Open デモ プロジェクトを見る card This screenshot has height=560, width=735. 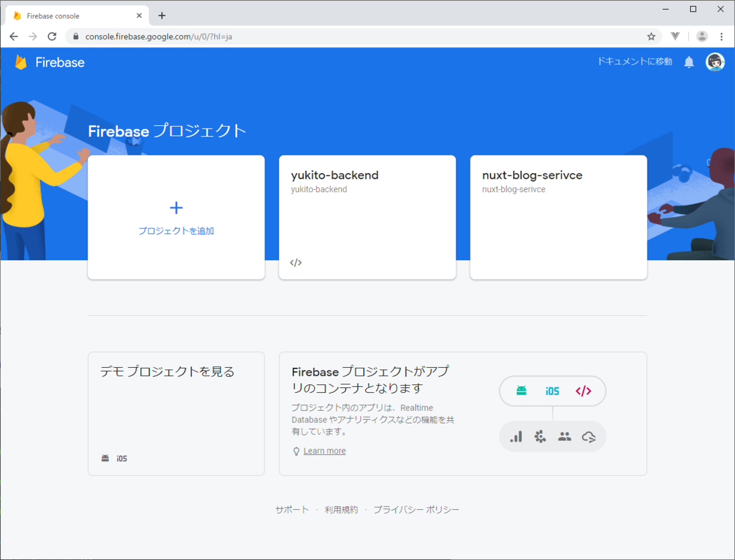click(x=176, y=414)
